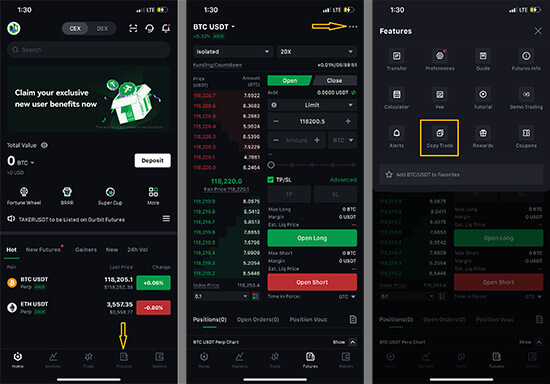The height and width of the screenshot is (384, 550).
Task: Toggle Total Value visibility eye
Action: point(45,145)
